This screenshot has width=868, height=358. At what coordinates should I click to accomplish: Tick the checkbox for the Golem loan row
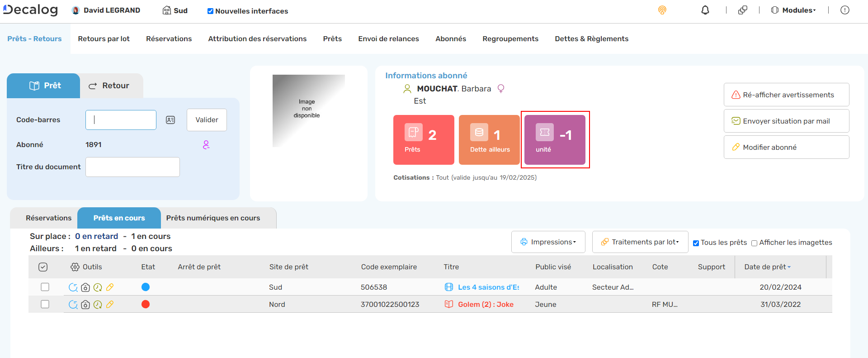[x=45, y=305]
